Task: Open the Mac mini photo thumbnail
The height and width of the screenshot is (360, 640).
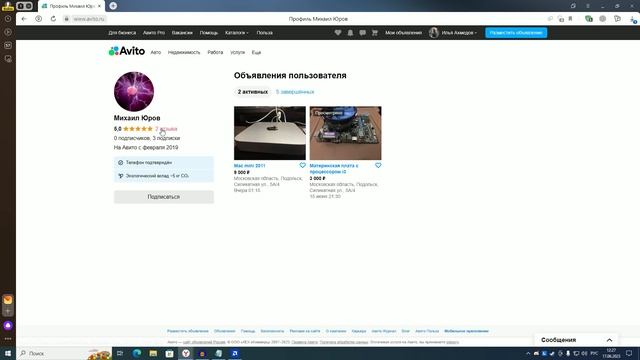Action: (x=269, y=133)
